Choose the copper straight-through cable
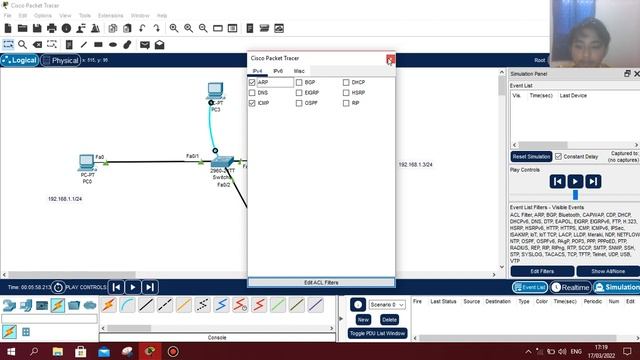Screen dimensions: 640x360 click(146, 305)
